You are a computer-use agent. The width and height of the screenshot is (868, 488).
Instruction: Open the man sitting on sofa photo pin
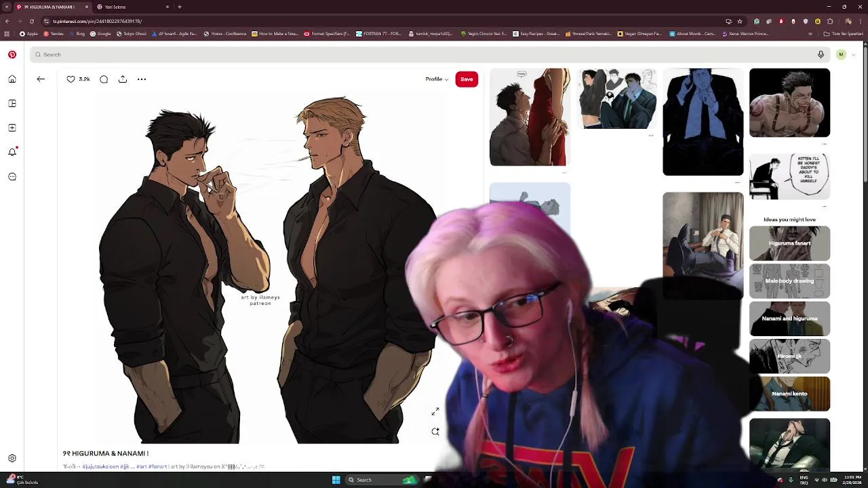point(703,244)
